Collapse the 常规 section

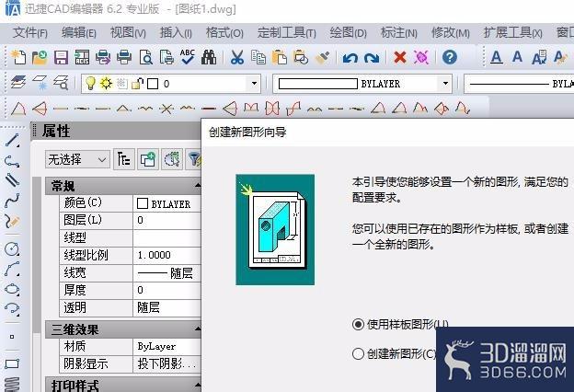point(198,186)
